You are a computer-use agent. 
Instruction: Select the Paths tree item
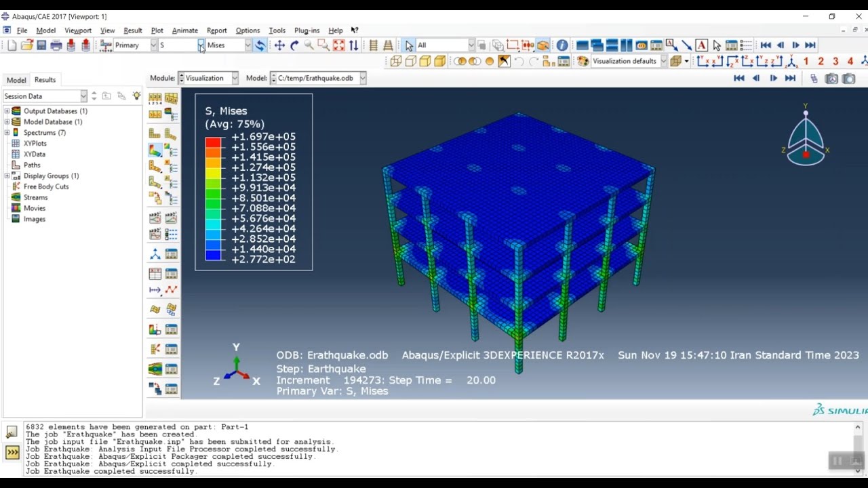[32, 165]
